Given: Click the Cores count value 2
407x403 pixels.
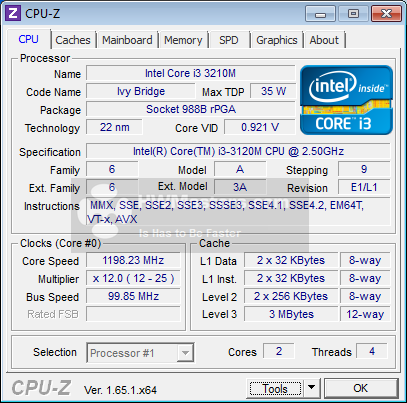Looking at the screenshot, I should tap(279, 351).
